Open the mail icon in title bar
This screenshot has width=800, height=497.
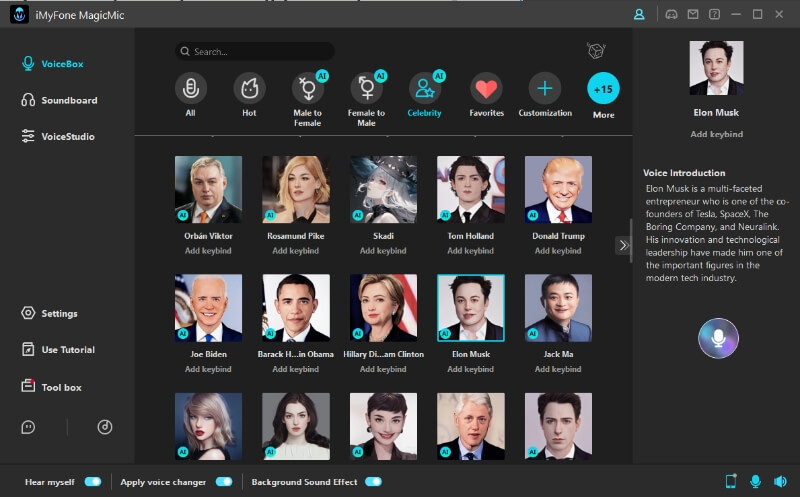693,14
